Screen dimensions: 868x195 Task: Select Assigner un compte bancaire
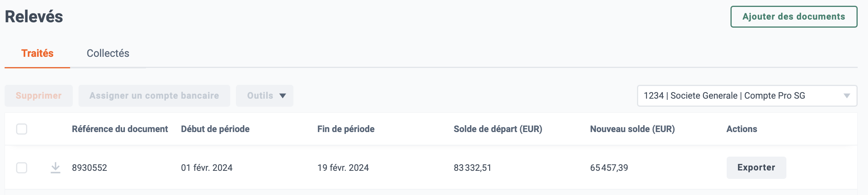tap(154, 96)
